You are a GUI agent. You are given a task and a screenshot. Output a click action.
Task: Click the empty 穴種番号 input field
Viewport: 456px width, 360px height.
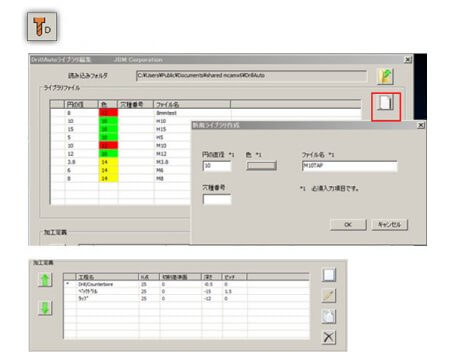217,199
